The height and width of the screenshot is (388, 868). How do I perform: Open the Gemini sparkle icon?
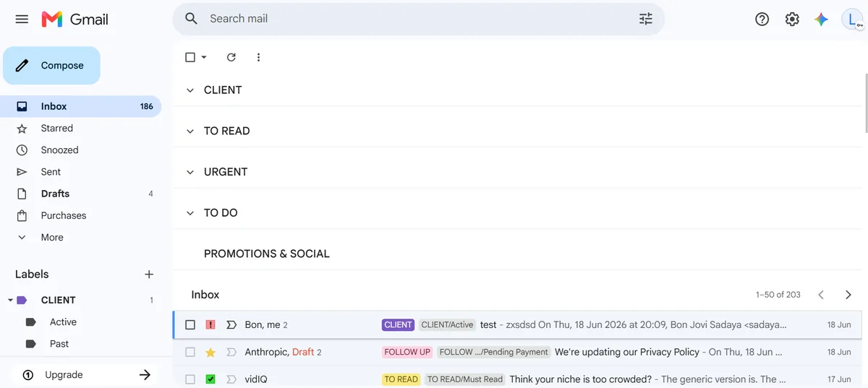(821, 20)
